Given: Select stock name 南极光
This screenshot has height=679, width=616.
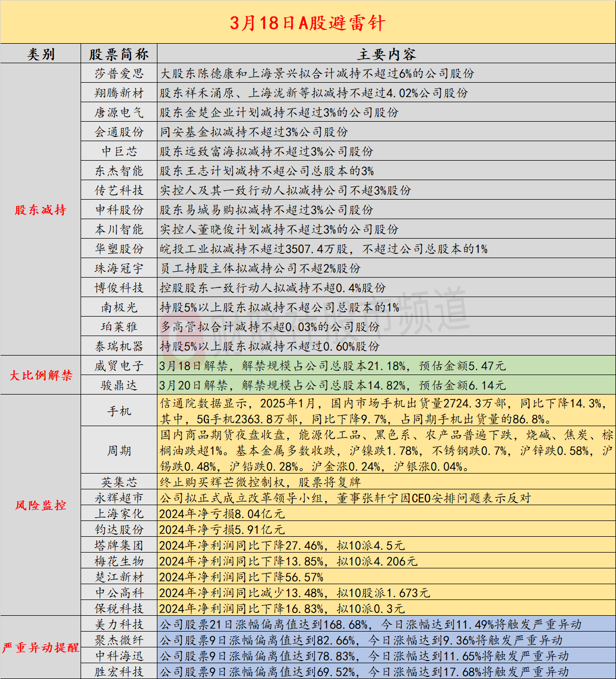Looking at the screenshot, I should click(x=119, y=307).
